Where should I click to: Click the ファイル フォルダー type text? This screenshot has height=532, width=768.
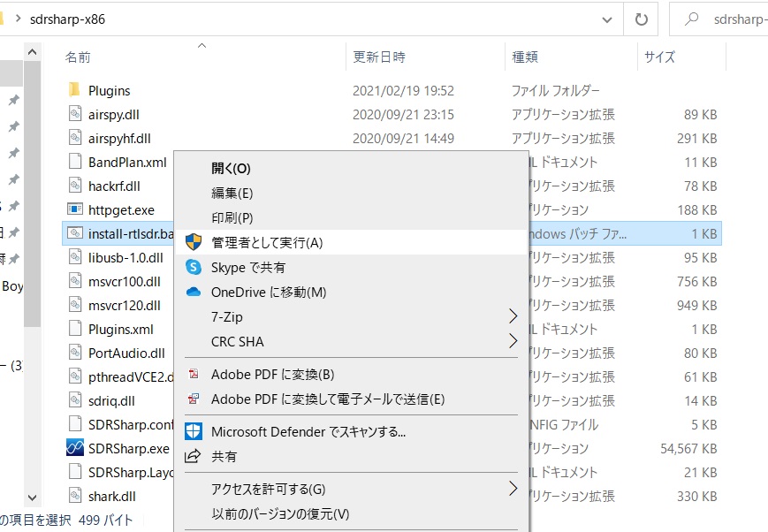coord(555,91)
